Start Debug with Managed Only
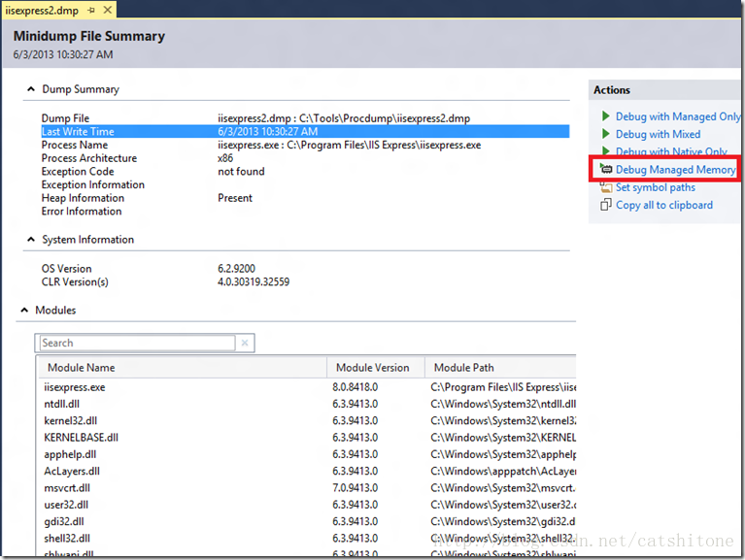The image size is (745, 560). pyautogui.click(x=678, y=116)
